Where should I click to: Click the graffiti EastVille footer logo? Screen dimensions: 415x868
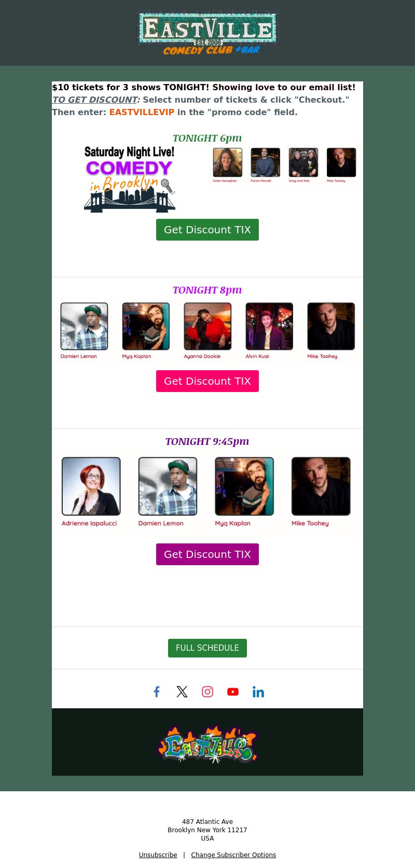pos(208,744)
